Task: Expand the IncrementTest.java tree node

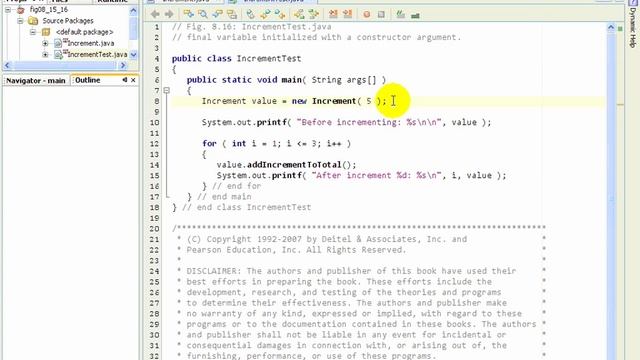Action: (45, 54)
